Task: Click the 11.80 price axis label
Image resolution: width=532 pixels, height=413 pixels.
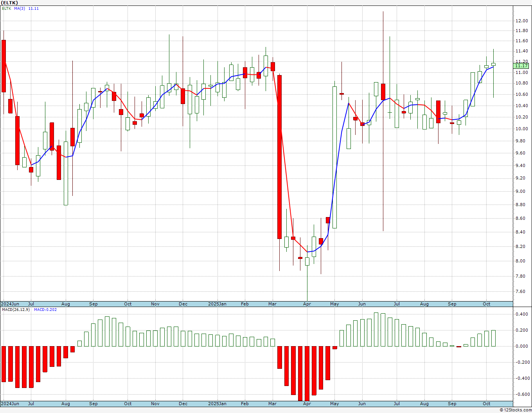Action: [521, 31]
